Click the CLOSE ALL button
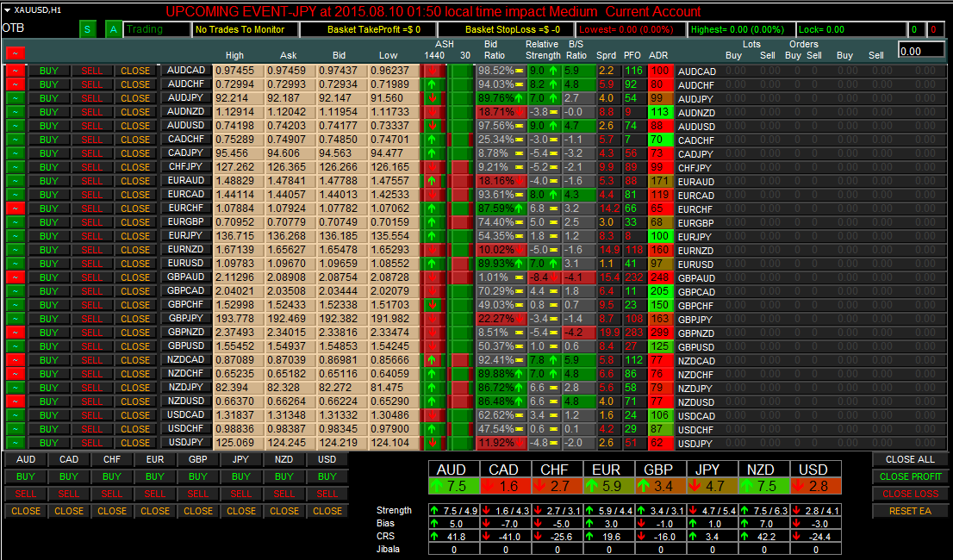953x560 pixels. tap(910, 460)
